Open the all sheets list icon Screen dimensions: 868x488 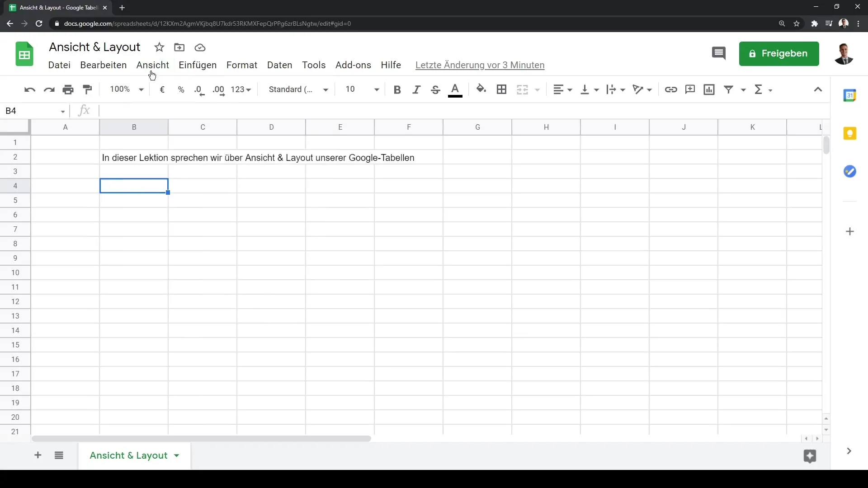(59, 455)
